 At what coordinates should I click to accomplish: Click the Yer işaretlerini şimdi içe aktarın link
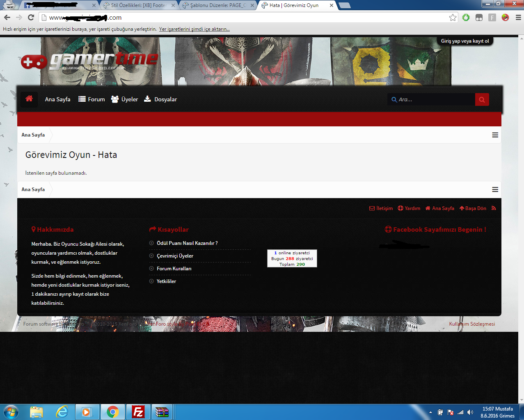[x=194, y=29]
